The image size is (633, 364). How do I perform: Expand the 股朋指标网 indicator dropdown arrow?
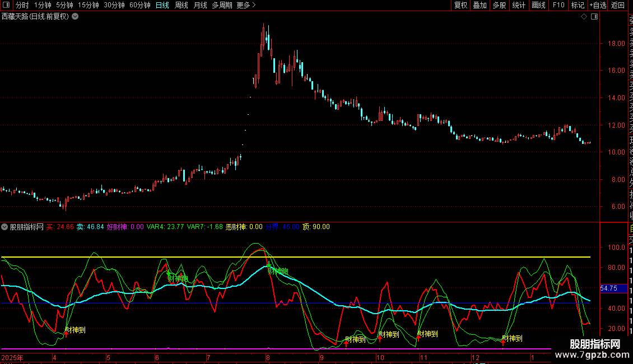coord(4,227)
